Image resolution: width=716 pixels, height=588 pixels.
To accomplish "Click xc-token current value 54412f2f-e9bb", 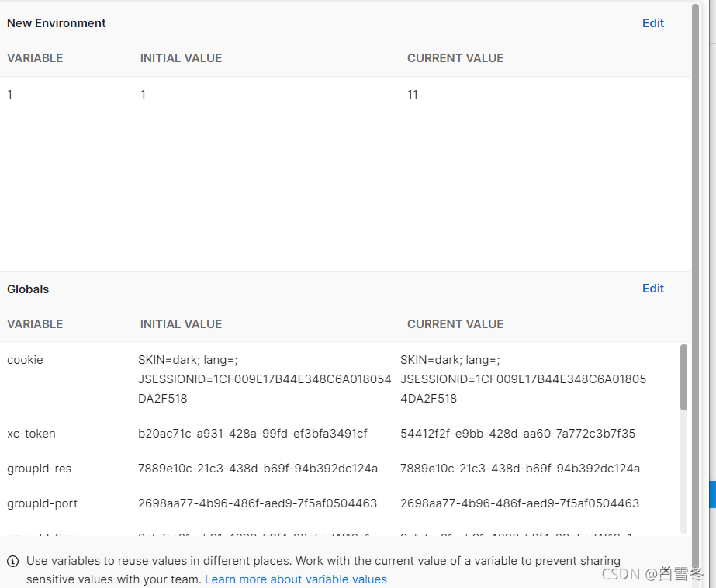I will 518,433.
